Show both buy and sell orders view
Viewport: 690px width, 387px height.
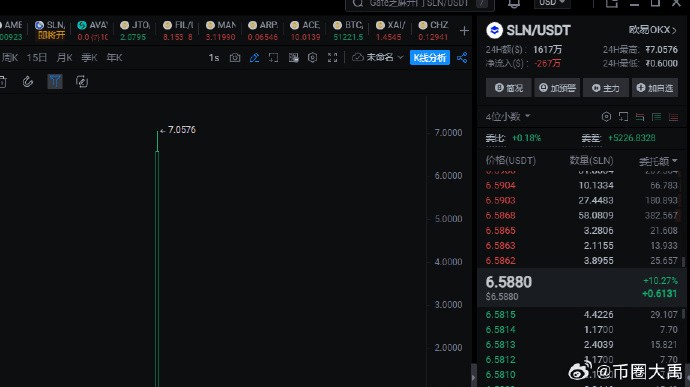(x=640, y=117)
